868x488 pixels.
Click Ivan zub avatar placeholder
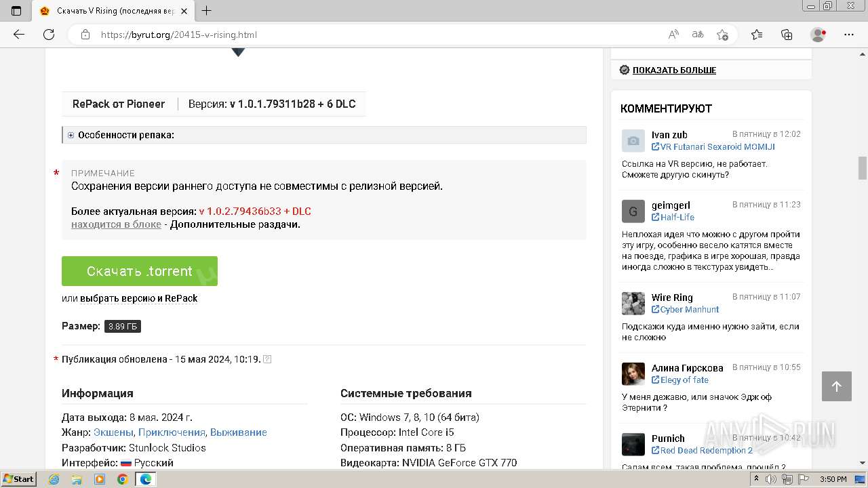tap(633, 141)
